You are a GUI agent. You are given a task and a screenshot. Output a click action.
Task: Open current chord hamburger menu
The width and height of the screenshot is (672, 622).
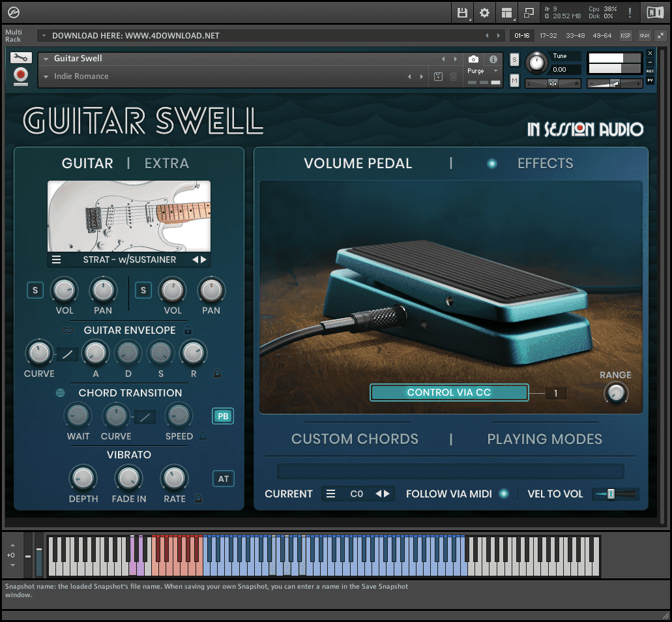click(330, 494)
